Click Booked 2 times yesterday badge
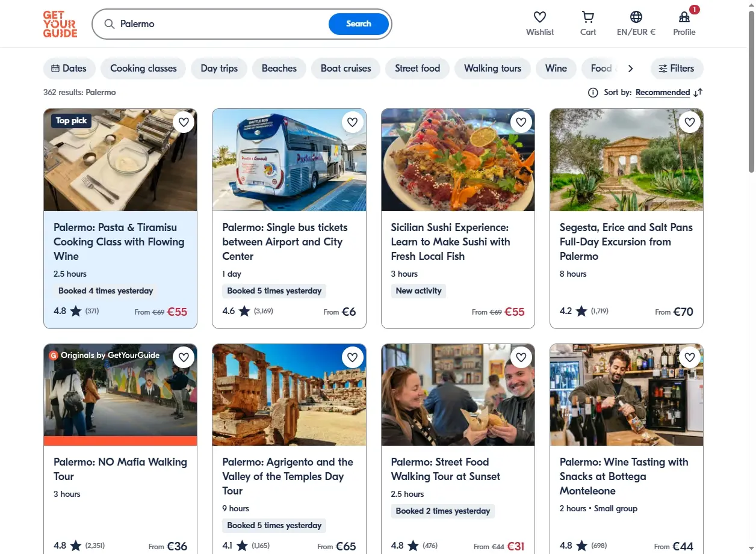 click(x=443, y=511)
